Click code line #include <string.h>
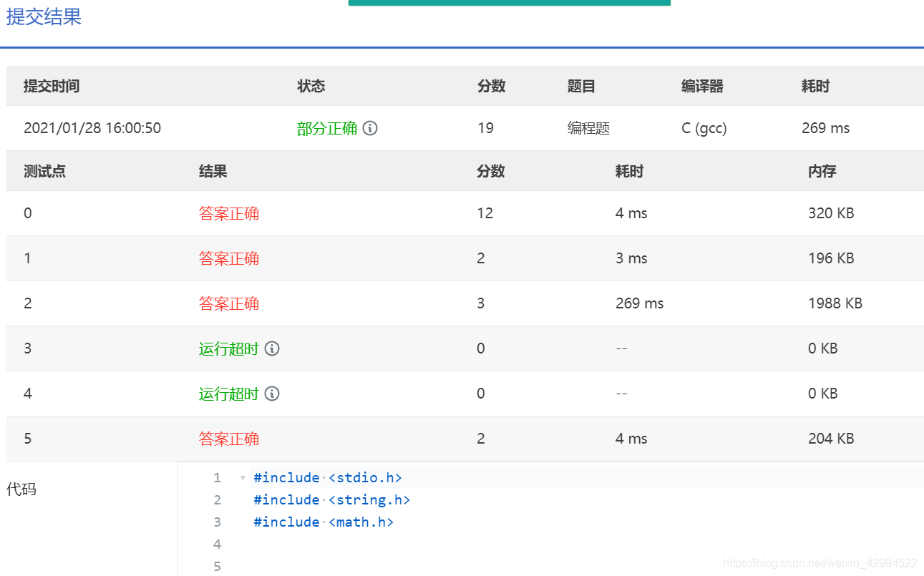The height and width of the screenshot is (576, 924). coord(332,500)
